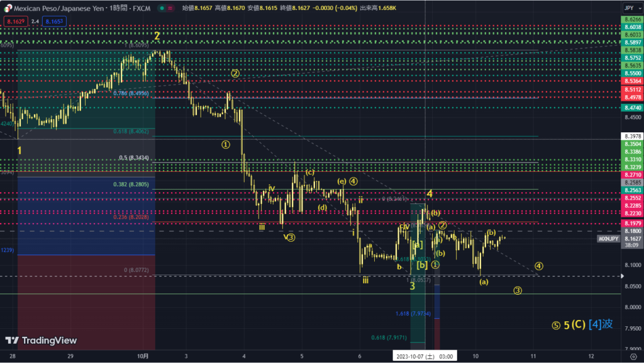Click the 10月 label on the time axis

pos(143,356)
